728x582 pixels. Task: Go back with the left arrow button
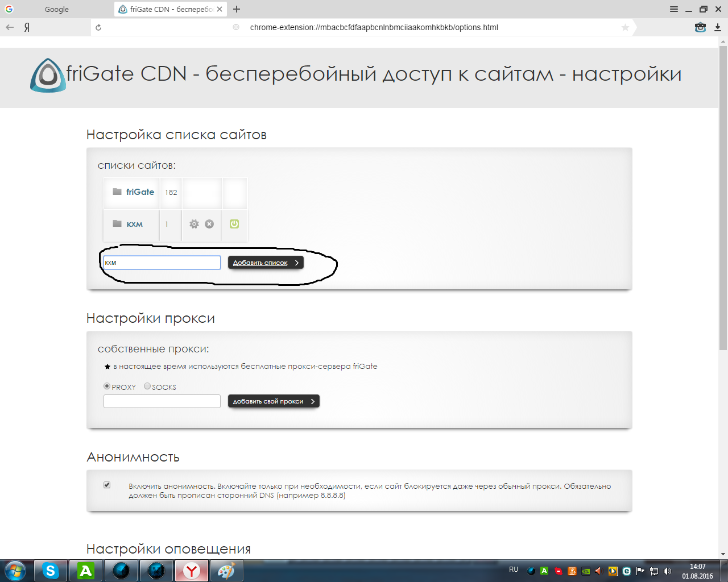pyautogui.click(x=10, y=27)
